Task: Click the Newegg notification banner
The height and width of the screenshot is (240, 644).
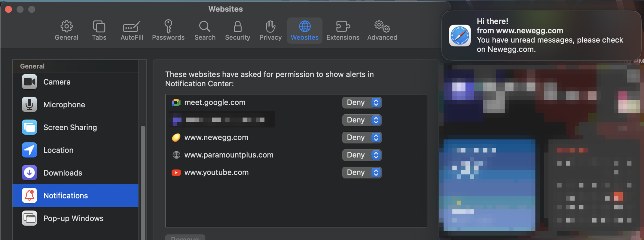Action: click(542, 35)
